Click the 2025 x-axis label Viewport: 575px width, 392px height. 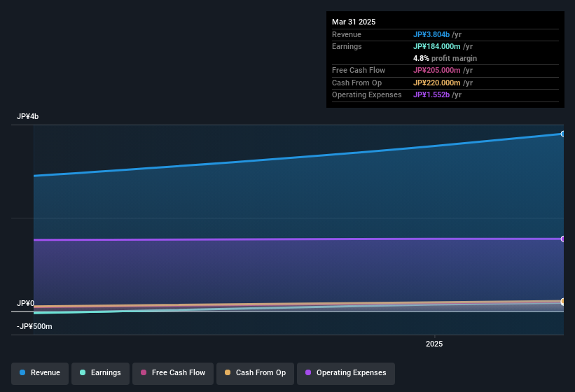coord(434,344)
